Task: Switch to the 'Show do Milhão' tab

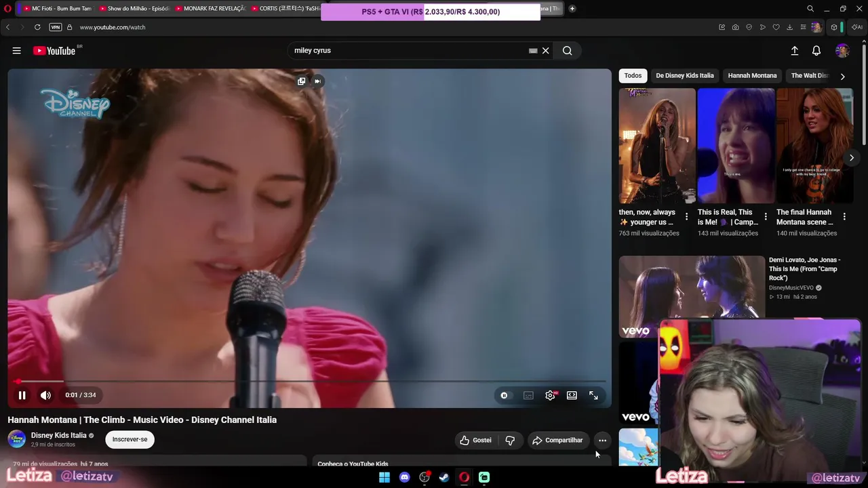Action: 133,9
